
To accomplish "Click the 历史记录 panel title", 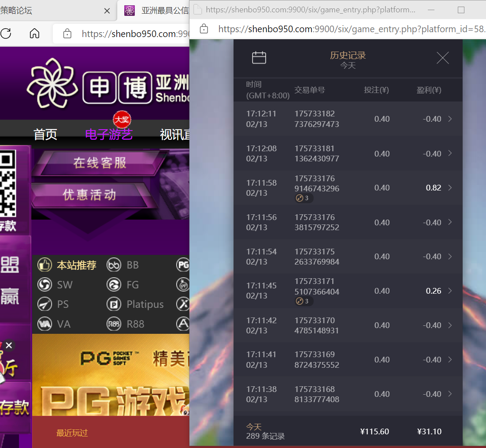I will pyautogui.click(x=348, y=56).
